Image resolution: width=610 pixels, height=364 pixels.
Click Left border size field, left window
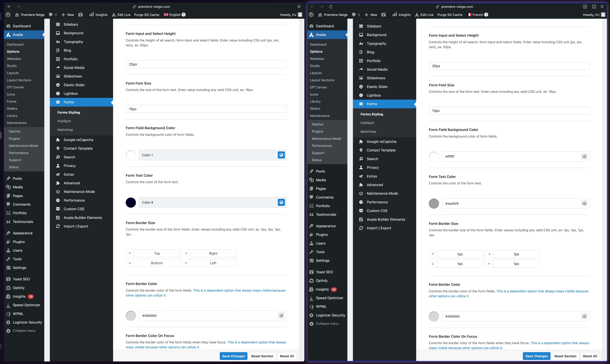tap(213, 263)
